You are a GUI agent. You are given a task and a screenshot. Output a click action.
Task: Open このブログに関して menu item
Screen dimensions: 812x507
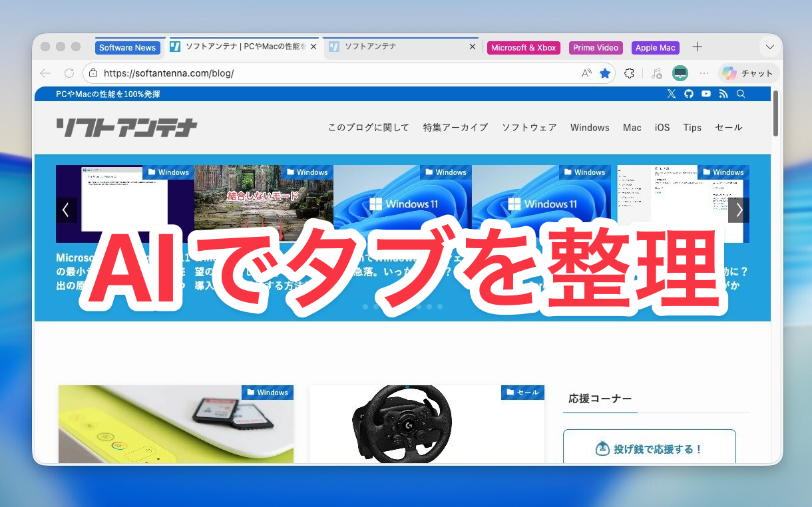click(x=368, y=128)
